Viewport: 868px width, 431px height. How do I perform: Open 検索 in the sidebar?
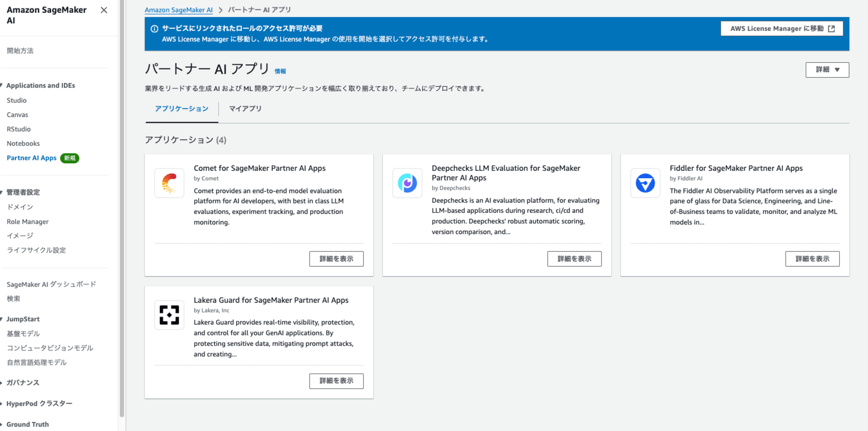pyautogui.click(x=13, y=299)
